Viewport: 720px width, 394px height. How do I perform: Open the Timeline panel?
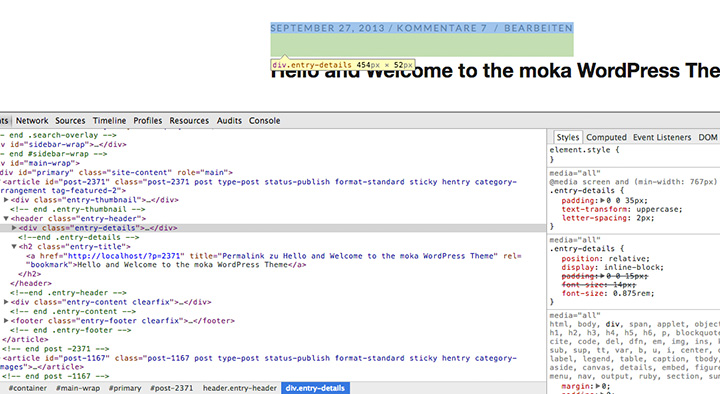click(x=109, y=121)
